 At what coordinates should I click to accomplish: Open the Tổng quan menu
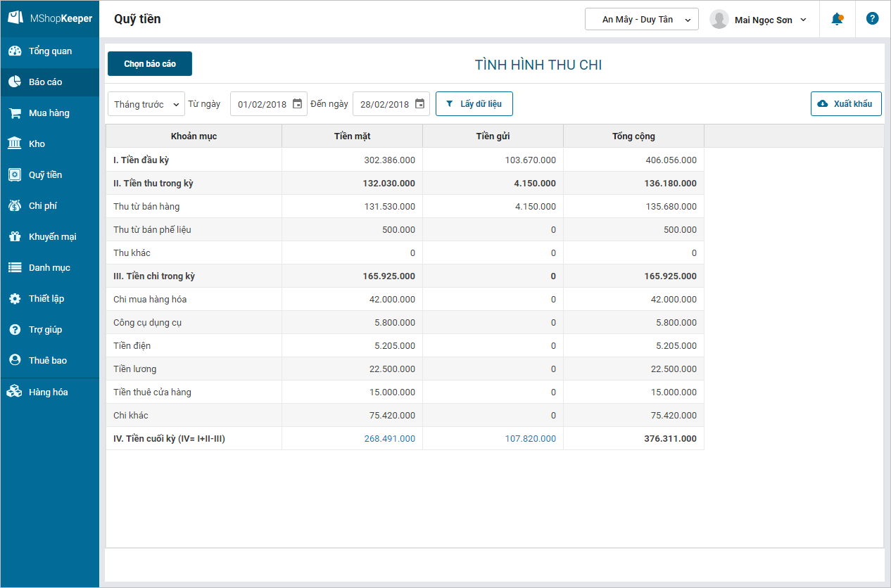[49, 51]
